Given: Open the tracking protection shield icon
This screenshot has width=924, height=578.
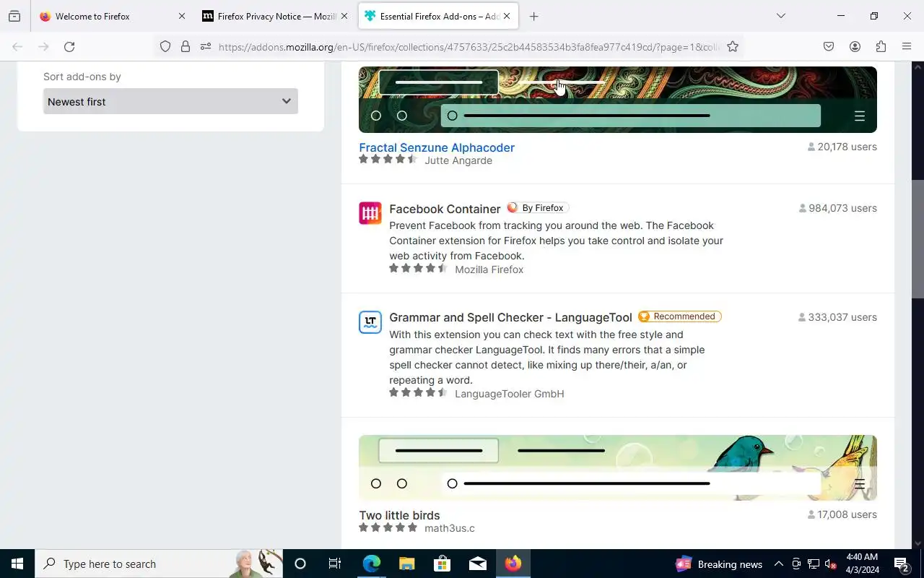Looking at the screenshot, I should pyautogui.click(x=165, y=47).
